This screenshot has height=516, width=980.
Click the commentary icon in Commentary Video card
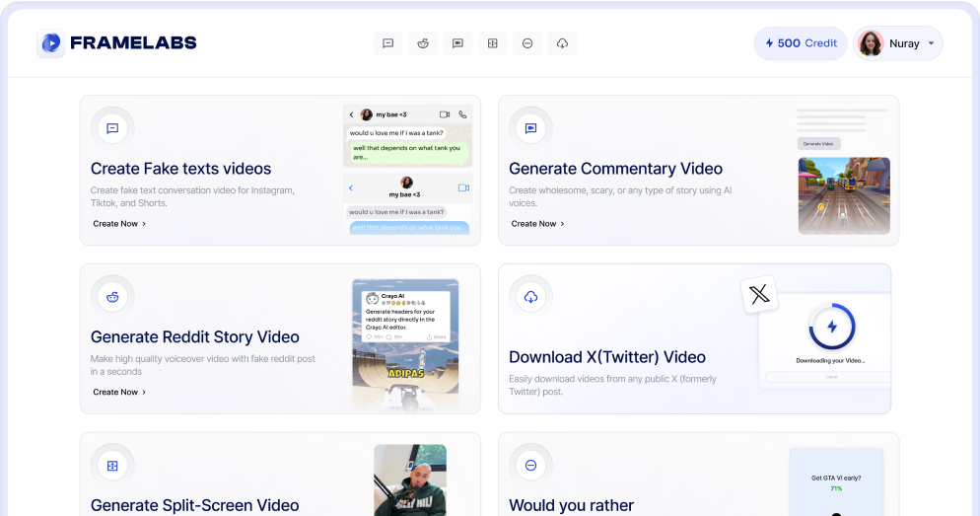point(530,128)
